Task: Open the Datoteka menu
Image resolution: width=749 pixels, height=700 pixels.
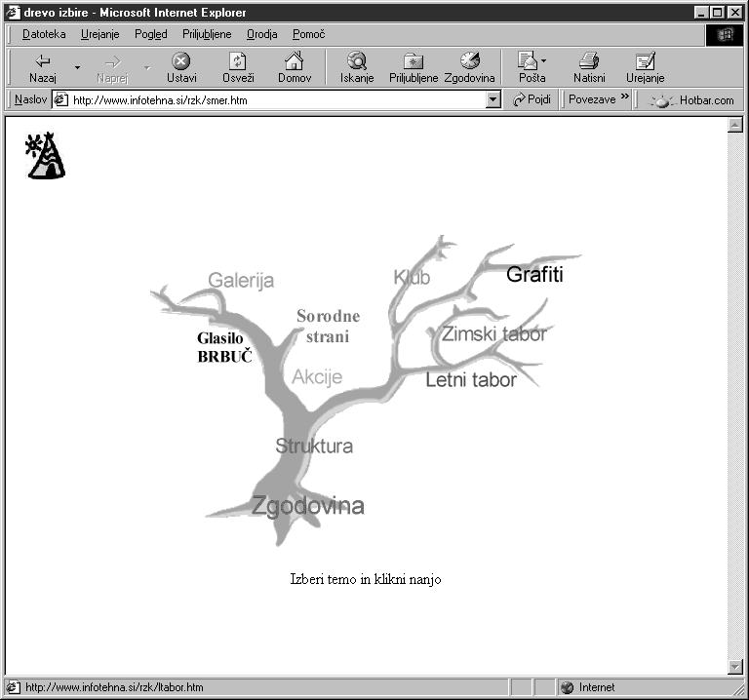Action: tap(44, 34)
